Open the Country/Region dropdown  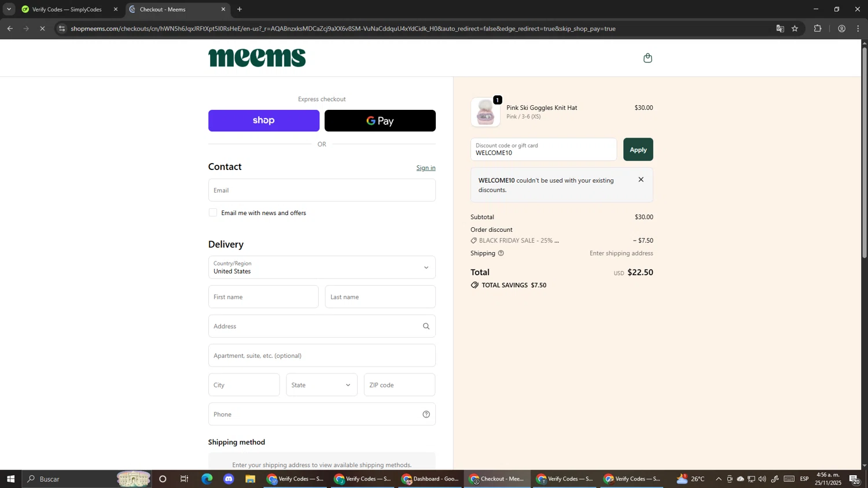[322, 268]
